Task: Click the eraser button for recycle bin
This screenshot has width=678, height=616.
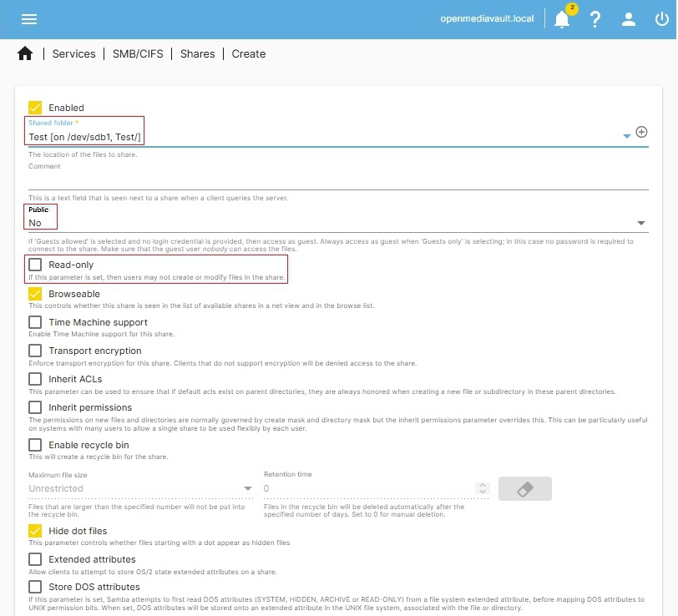Action: (x=524, y=488)
